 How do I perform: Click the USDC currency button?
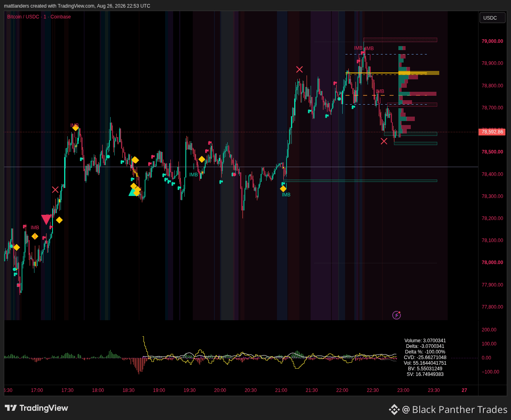pos(492,18)
